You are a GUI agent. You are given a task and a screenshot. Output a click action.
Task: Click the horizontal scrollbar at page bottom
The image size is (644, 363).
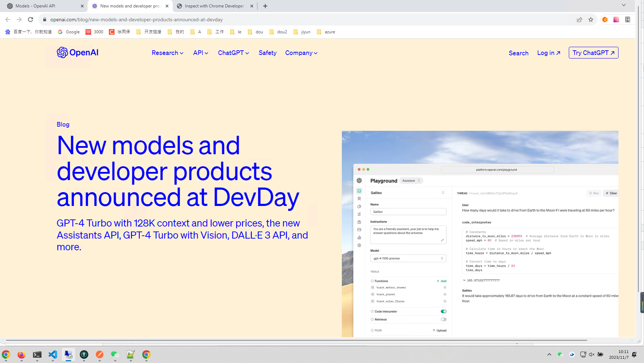pos(296,340)
